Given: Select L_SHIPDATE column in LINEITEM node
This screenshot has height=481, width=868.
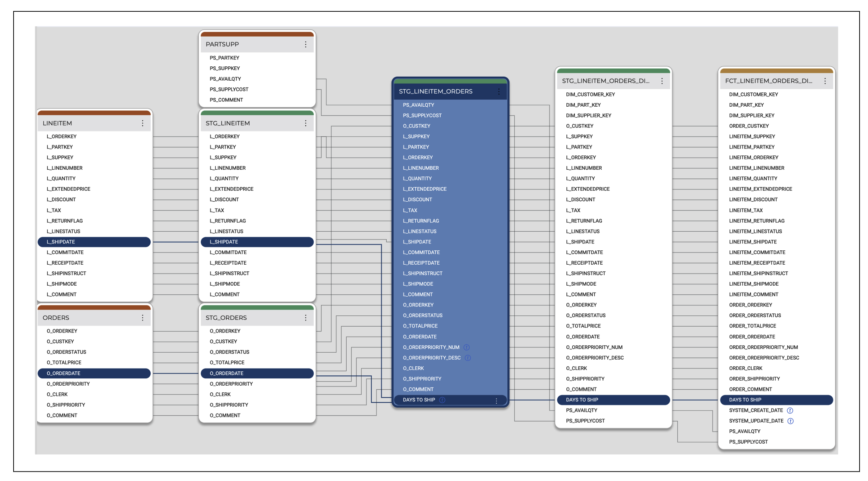Looking at the screenshot, I should 94,242.
